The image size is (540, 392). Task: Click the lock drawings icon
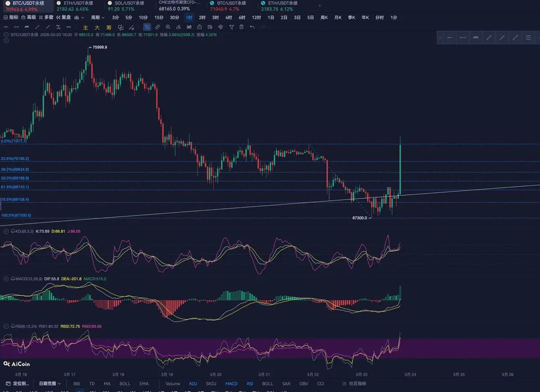point(199,27)
